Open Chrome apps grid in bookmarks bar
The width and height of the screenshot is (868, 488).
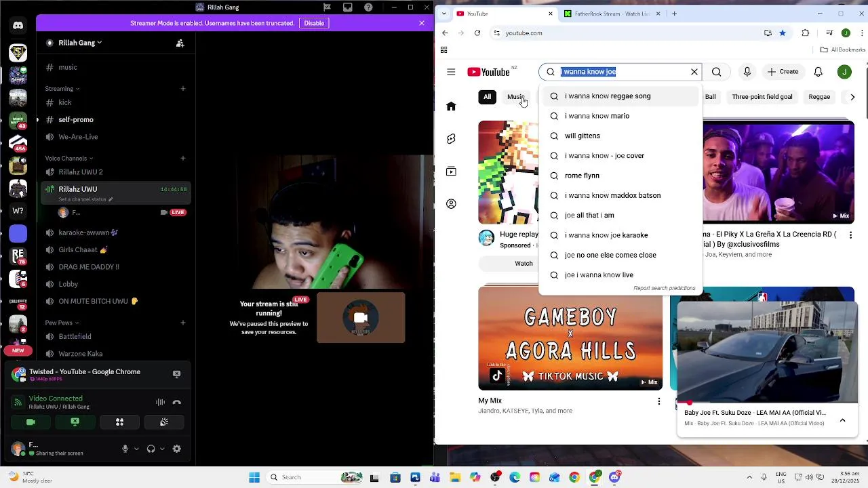click(443, 49)
